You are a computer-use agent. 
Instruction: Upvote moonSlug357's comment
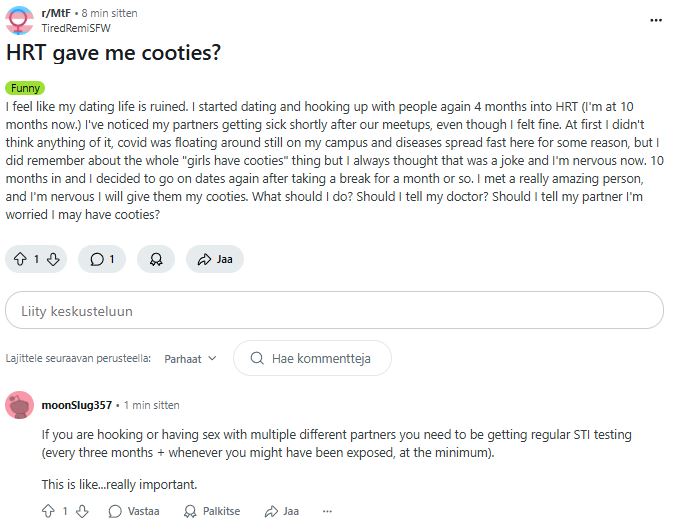(x=48, y=511)
